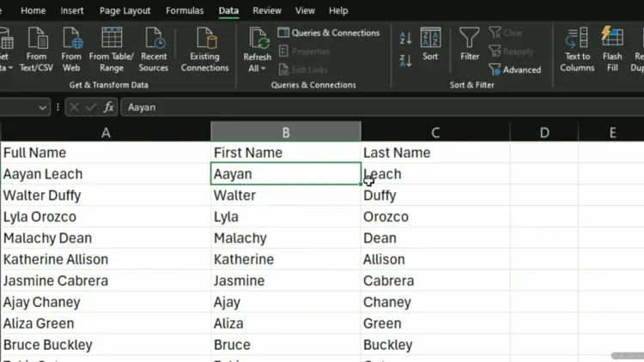Screen dimensions: 644x362
Task: Select last name cell Cabrera
Action: 435,281
